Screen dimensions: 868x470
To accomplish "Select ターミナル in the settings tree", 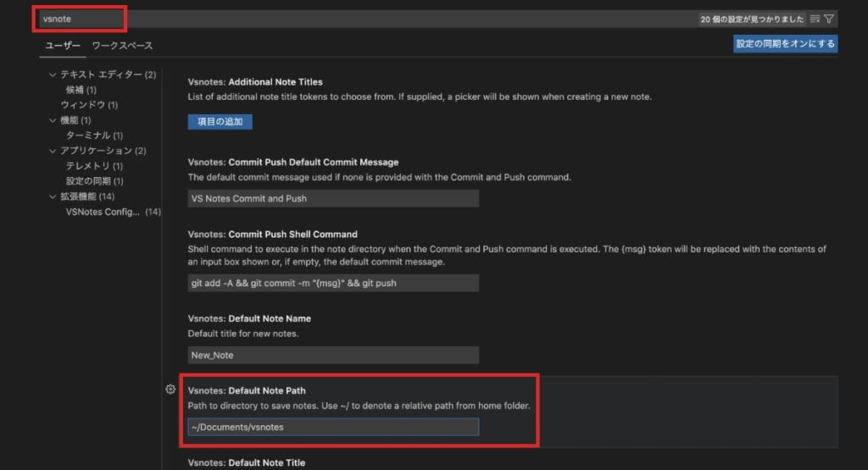I will (94, 135).
